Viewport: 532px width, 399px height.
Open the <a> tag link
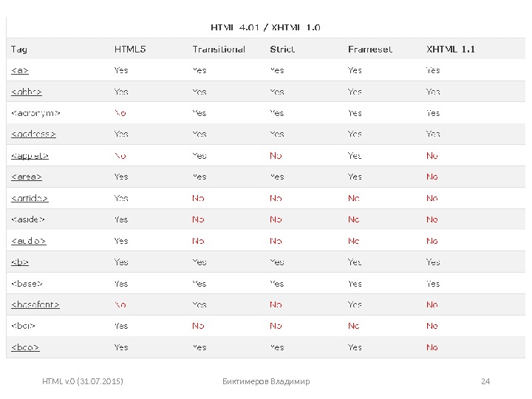pos(19,71)
